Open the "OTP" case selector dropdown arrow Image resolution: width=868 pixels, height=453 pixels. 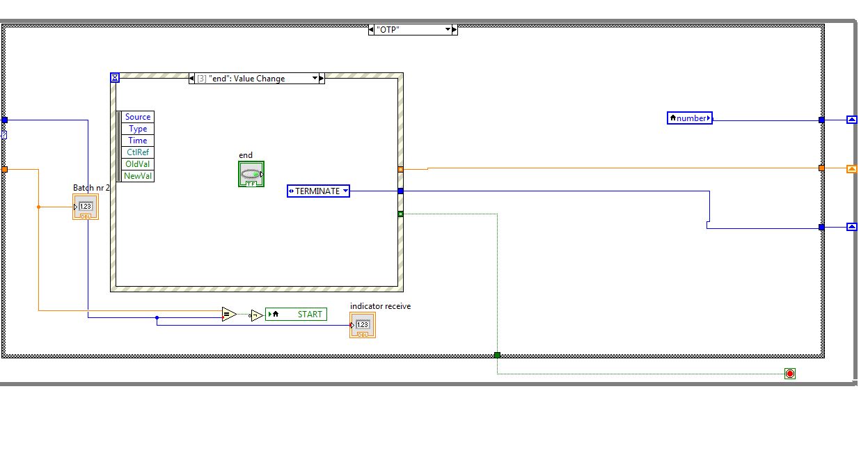click(x=448, y=30)
